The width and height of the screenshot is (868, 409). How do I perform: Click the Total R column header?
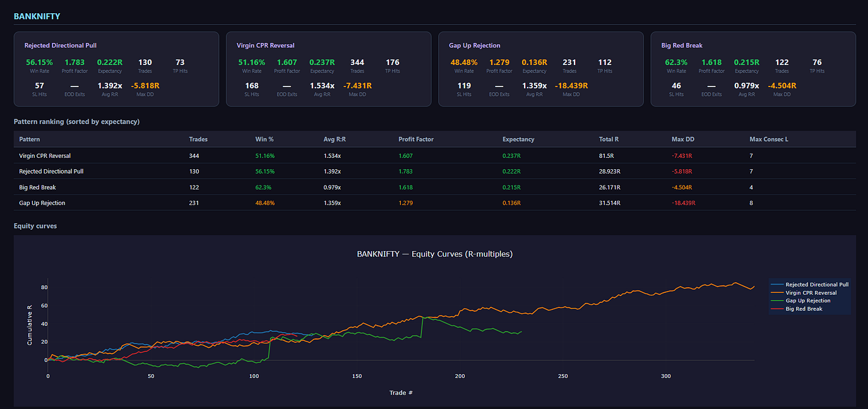pos(609,139)
